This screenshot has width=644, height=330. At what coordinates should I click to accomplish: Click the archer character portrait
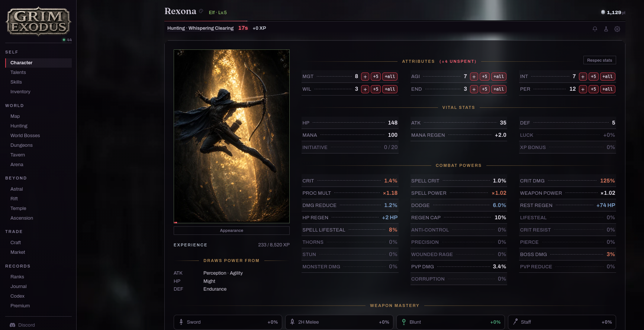232,136
